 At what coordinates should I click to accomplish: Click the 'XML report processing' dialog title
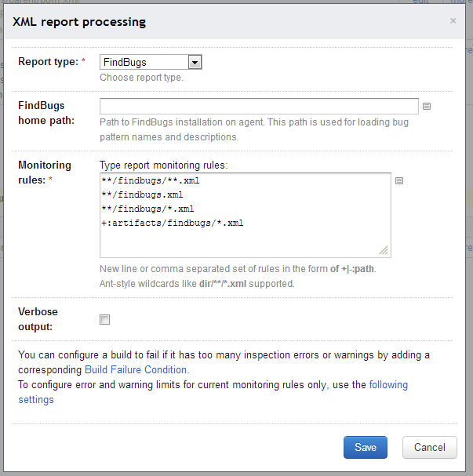tap(79, 22)
